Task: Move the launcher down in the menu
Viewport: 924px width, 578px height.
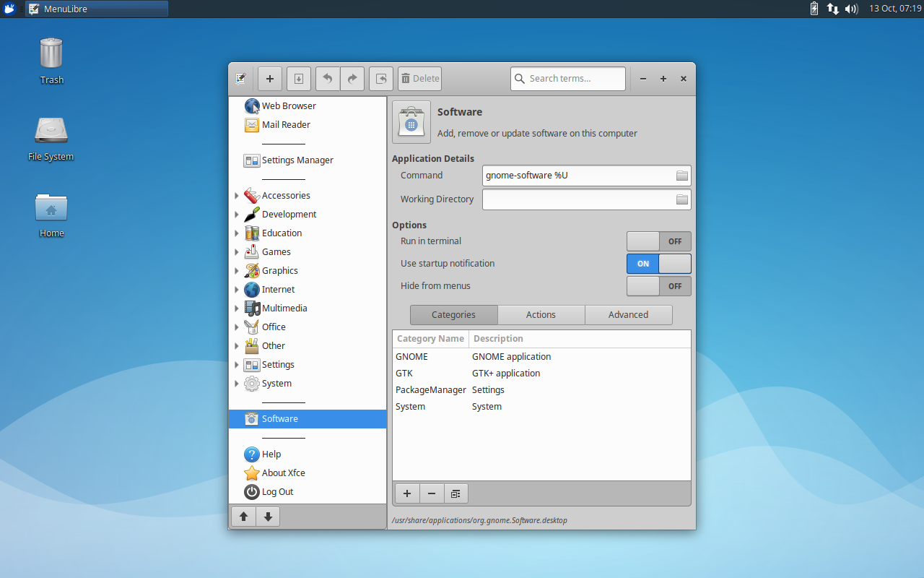Action: [x=267, y=516]
